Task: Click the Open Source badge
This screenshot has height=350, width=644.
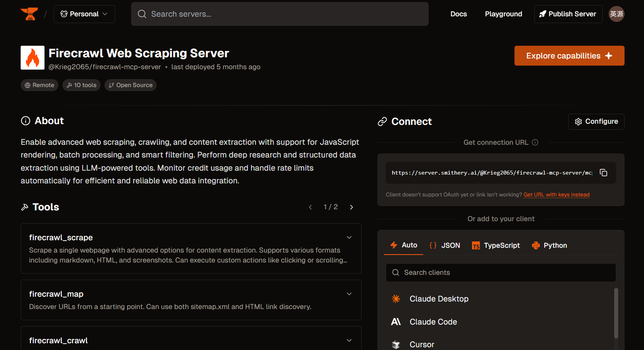Action: (130, 85)
